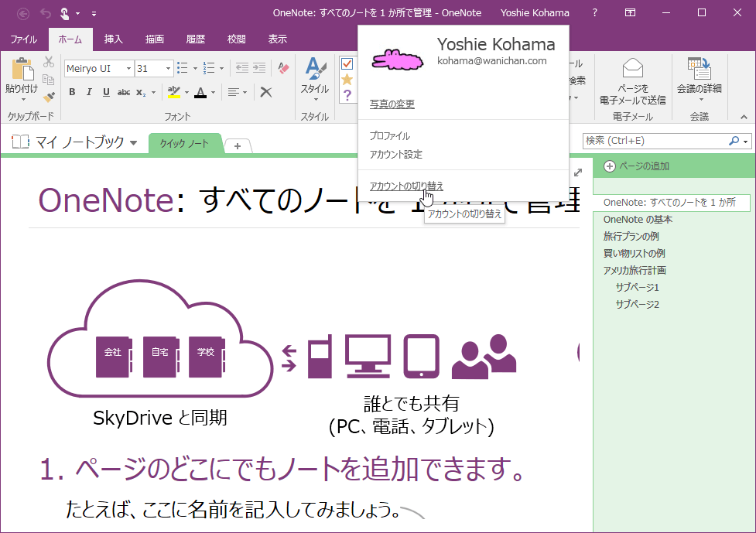756x533 pixels.
Task: Open the font color dropdown arrow
Action: (x=213, y=92)
